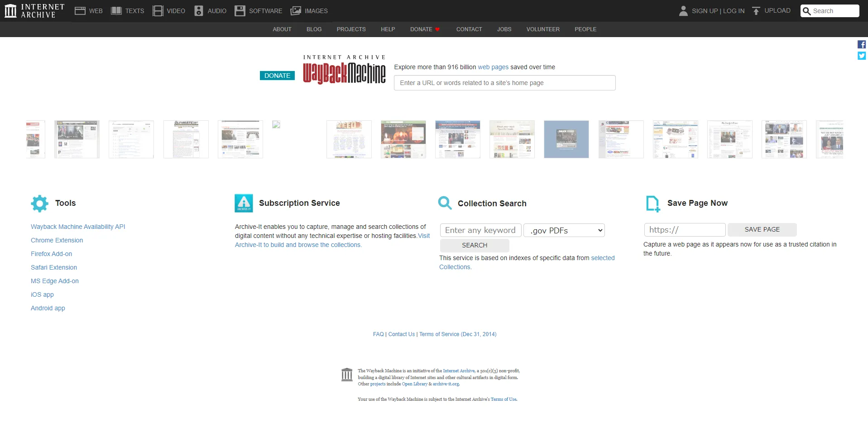Open the Firefox Add-on link
Screen dimensions: 868x446
point(51,254)
